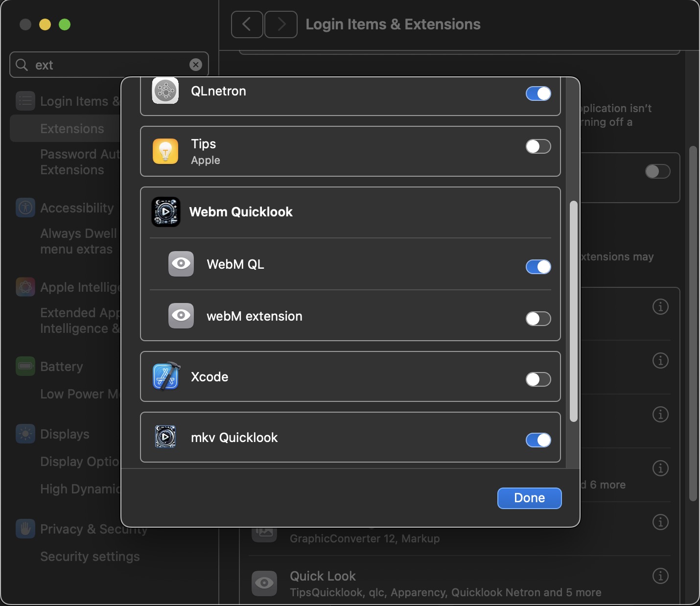Click the Tips lightbulb icon
The height and width of the screenshot is (606, 700).
coord(165,151)
